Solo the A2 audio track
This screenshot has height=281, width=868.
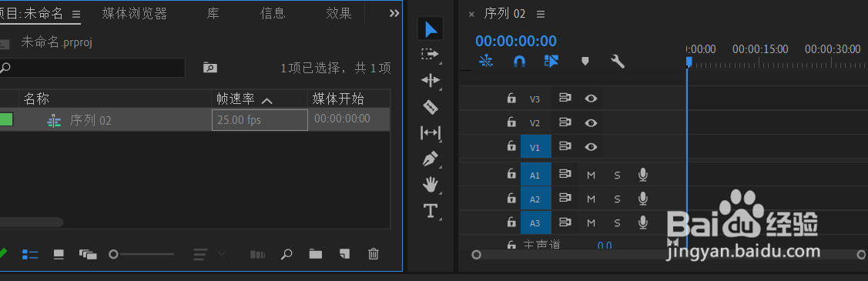click(x=617, y=199)
